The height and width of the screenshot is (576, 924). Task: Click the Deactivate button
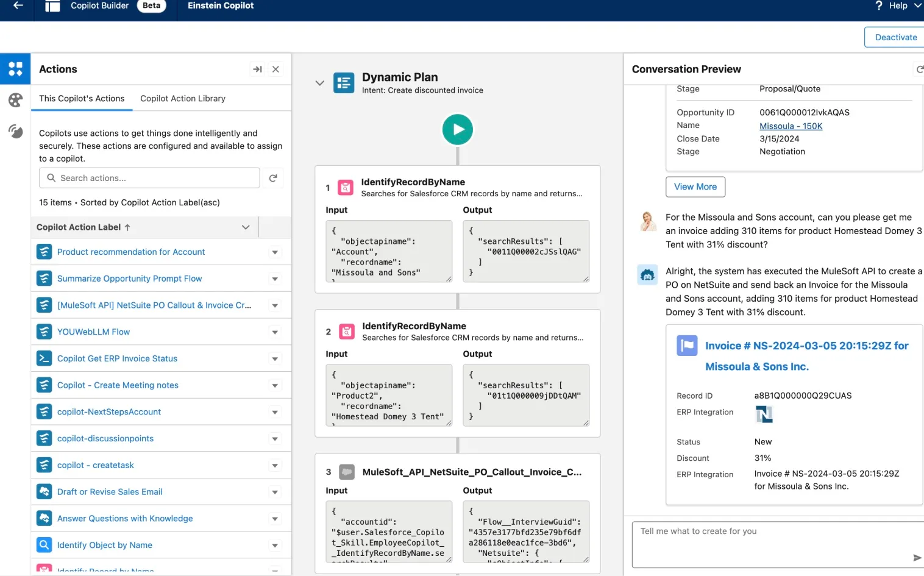[895, 37]
